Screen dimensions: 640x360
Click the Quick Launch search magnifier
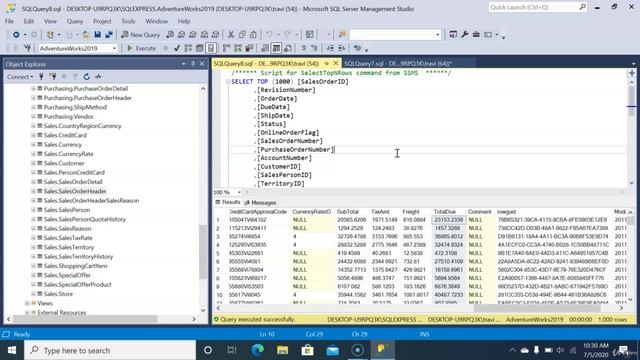[582, 7]
